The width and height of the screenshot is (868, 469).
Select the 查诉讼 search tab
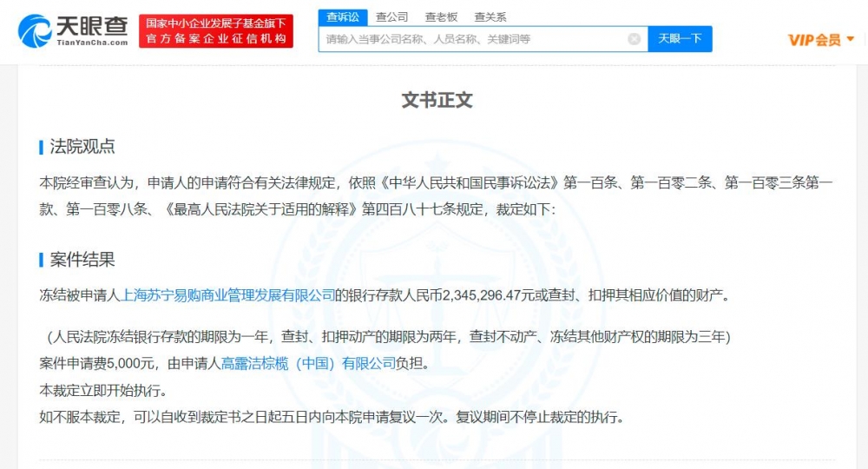tap(343, 17)
